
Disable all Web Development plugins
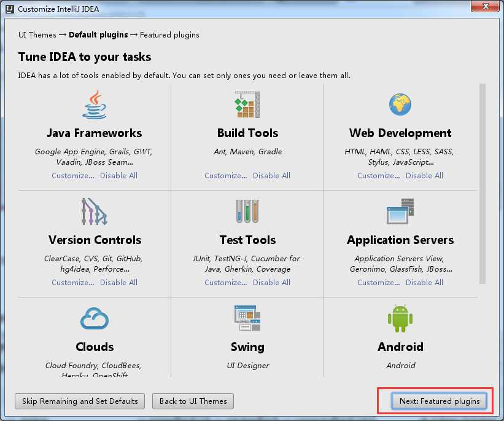pos(424,176)
